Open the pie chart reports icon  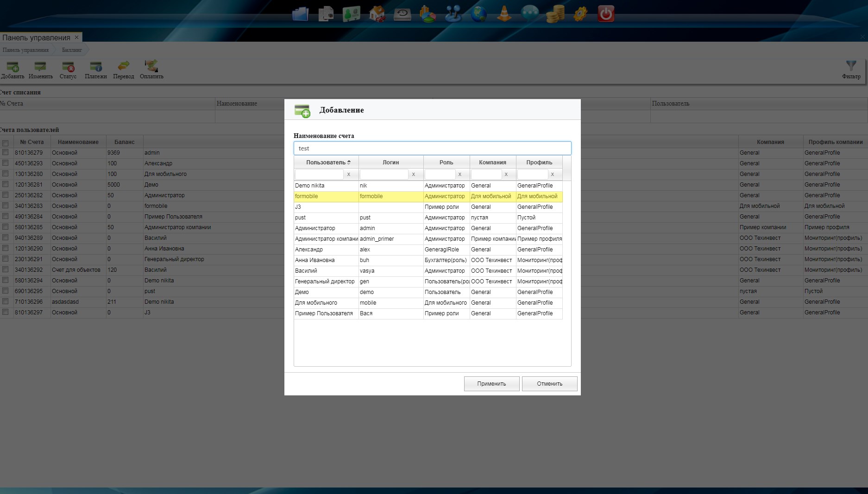point(428,14)
